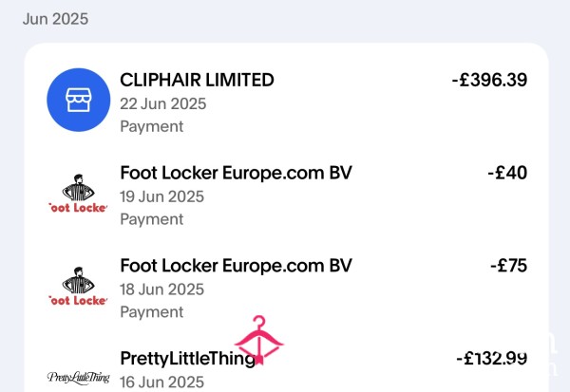Open the Foot Locker Europe.com BV 19 Jun payment

(287, 193)
